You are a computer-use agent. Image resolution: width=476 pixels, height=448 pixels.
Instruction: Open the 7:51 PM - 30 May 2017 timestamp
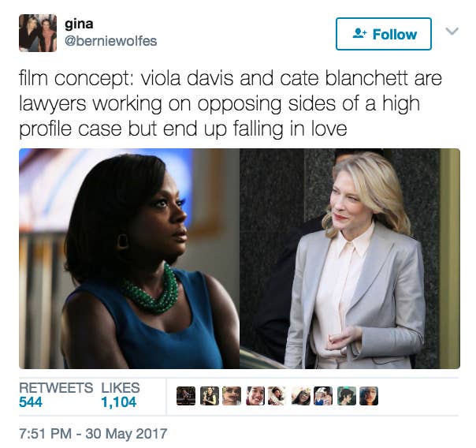click(93, 433)
